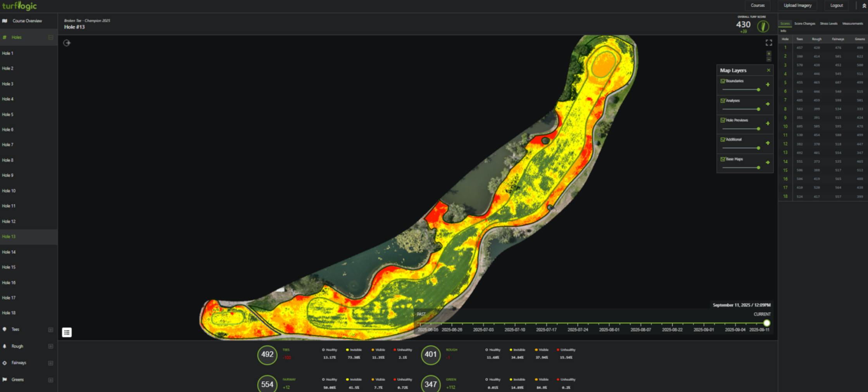
Task: Expand the Tees section in sidebar
Action: [50, 330]
